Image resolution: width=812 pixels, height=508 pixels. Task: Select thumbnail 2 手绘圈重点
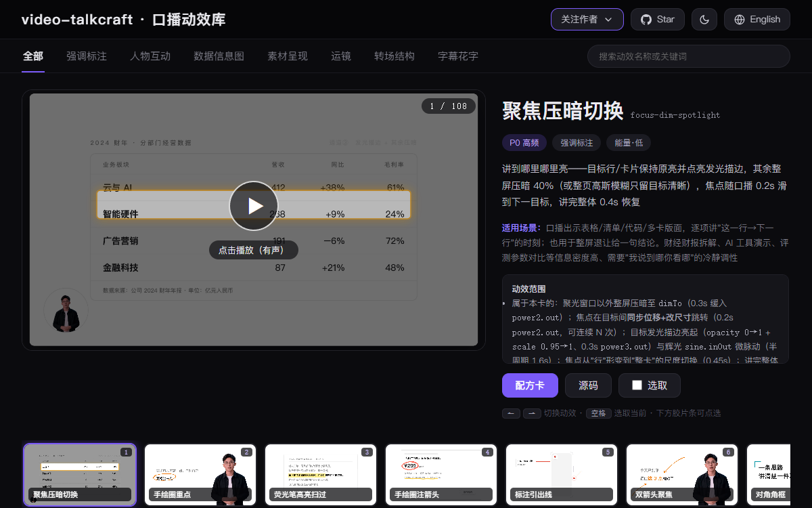click(200, 475)
